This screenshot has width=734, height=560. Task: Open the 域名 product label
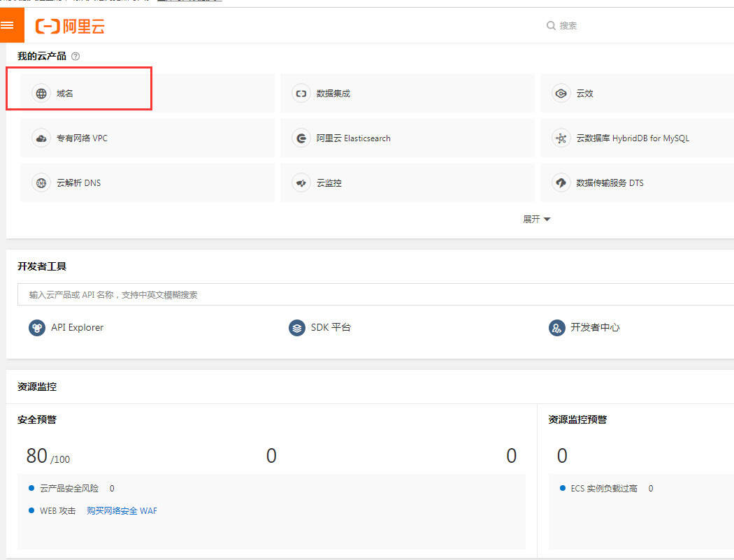coord(64,93)
